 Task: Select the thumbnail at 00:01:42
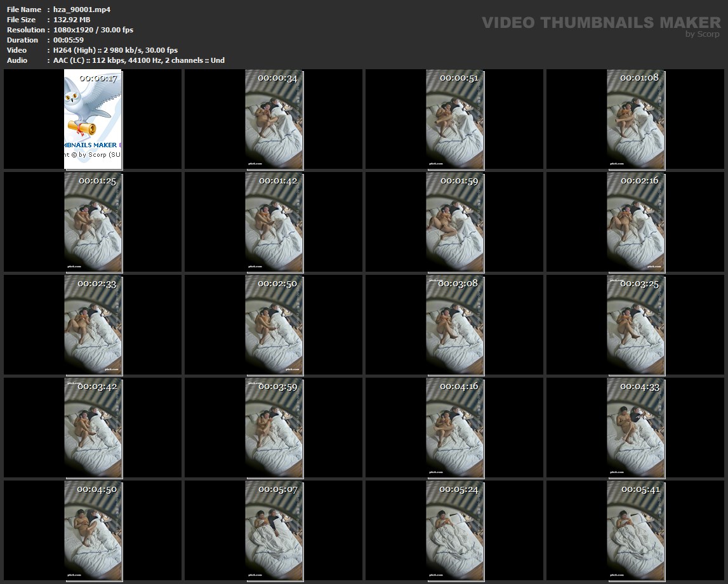coord(274,222)
